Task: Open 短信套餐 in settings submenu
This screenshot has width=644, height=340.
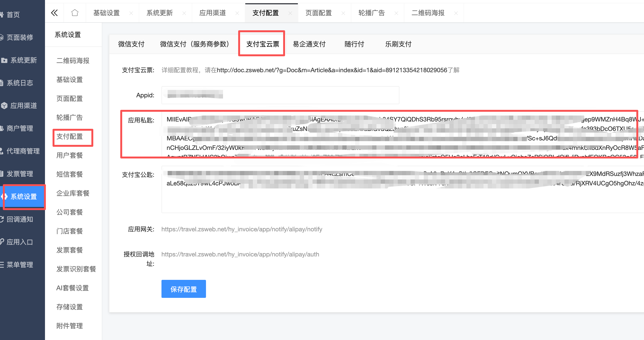Action: [x=70, y=174]
